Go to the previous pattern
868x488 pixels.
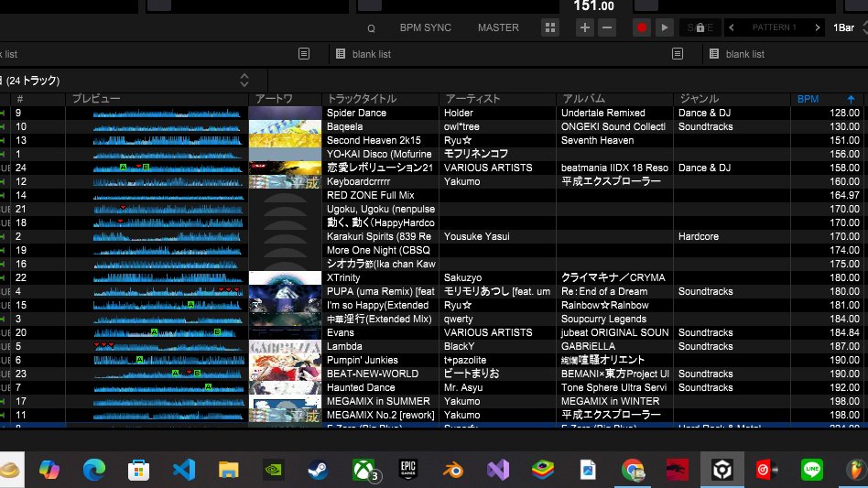(732, 27)
